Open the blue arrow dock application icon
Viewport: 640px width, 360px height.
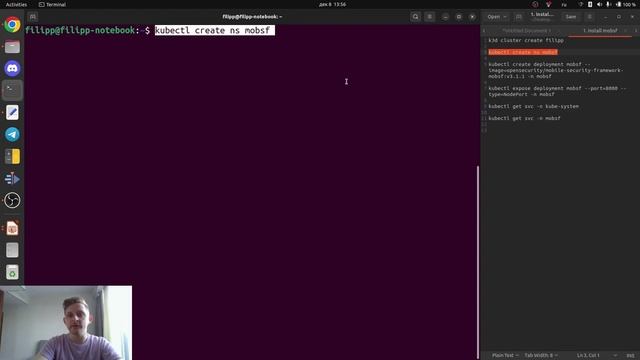point(12,178)
